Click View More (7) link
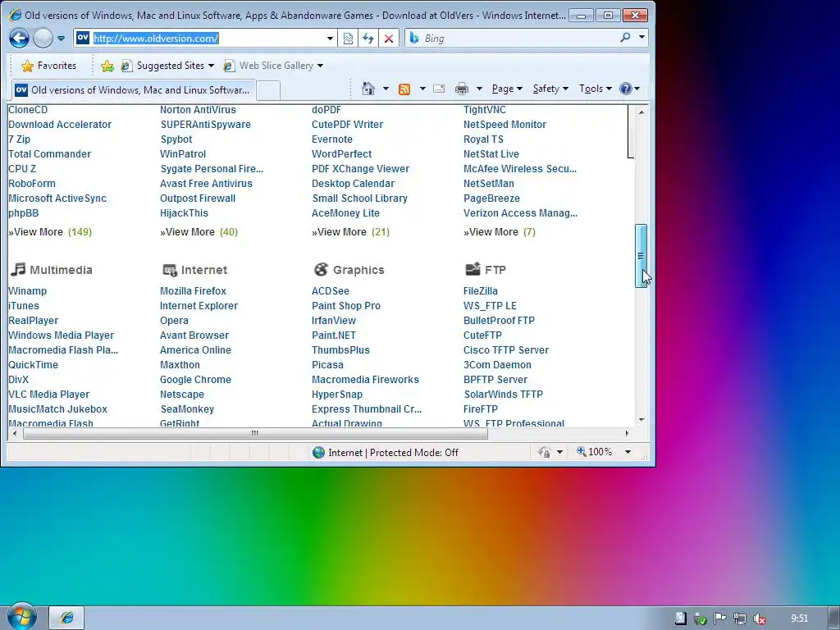The width and height of the screenshot is (840, 630). click(x=500, y=232)
